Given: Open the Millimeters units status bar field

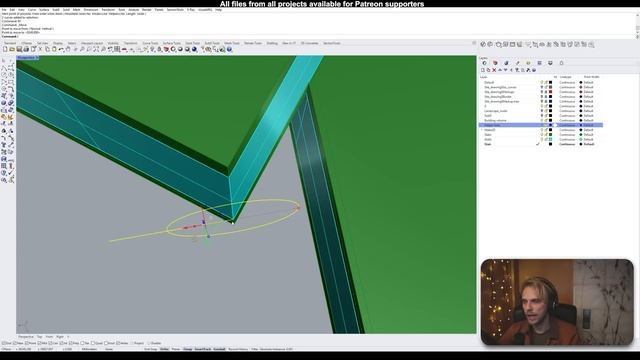Looking at the screenshot, I should point(89,349).
